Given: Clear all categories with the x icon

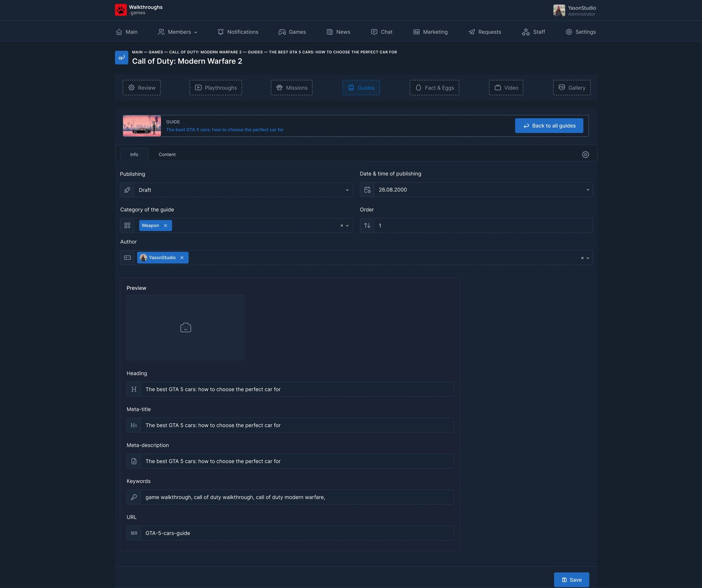Looking at the screenshot, I should (x=342, y=226).
